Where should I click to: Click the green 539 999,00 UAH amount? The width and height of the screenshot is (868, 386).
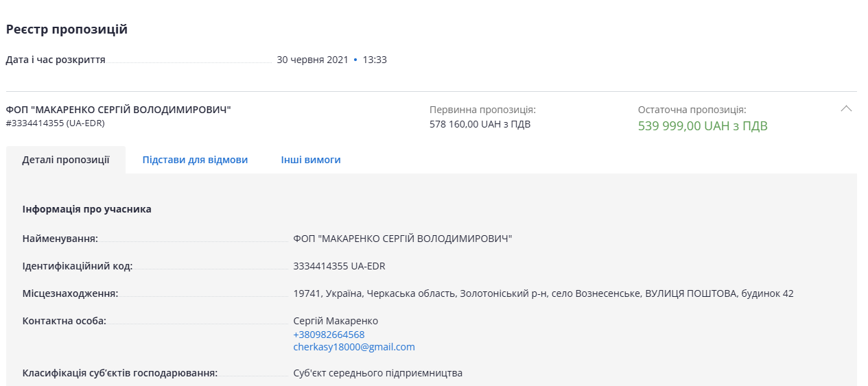click(x=703, y=126)
